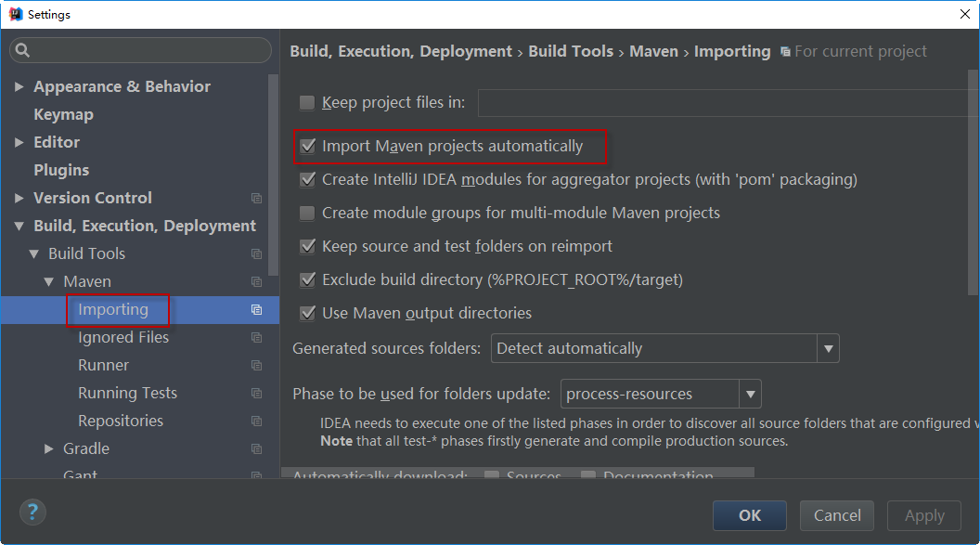The height and width of the screenshot is (545, 980).
Task: Click project-level icon beside Gradle
Action: [256, 449]
